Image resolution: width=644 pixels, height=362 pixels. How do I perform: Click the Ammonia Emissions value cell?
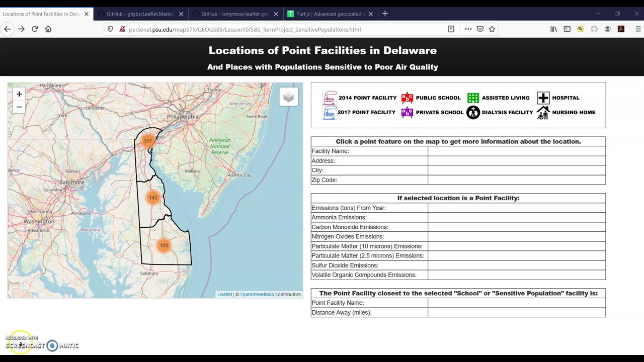point(517,217)
